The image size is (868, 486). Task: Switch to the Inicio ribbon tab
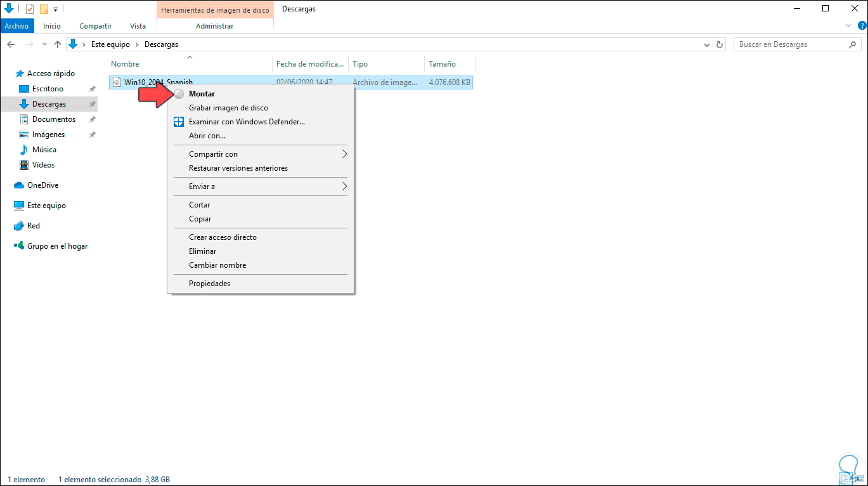tap(52, 26)
